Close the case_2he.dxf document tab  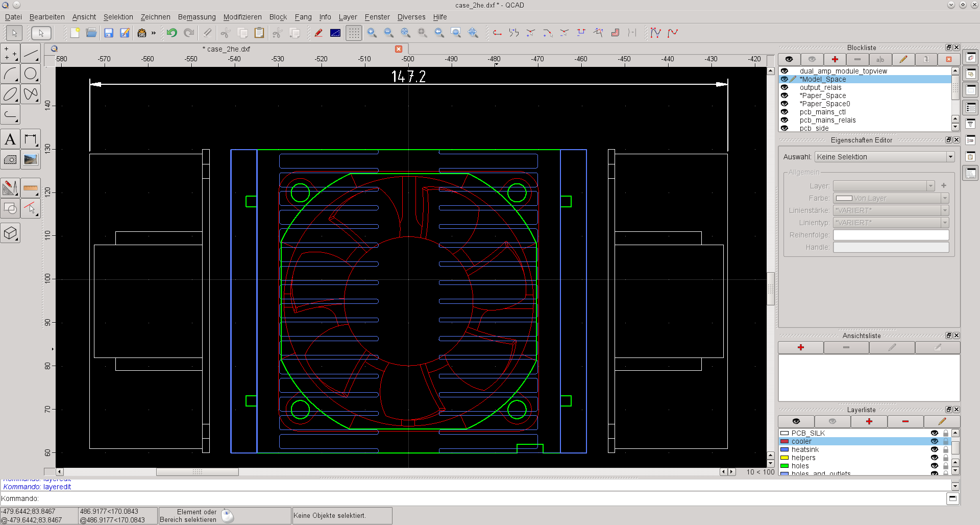click(x=399, y=49)
